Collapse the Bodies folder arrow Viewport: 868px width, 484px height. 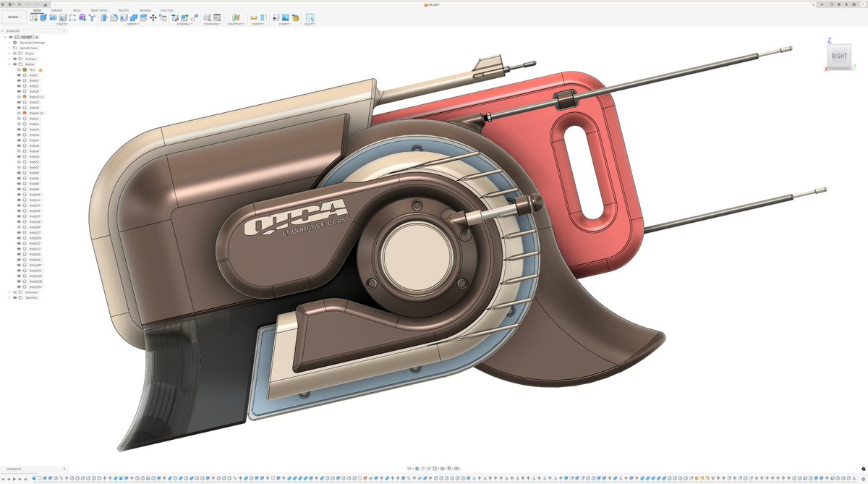pyautogui.click(x=9, y=64)
